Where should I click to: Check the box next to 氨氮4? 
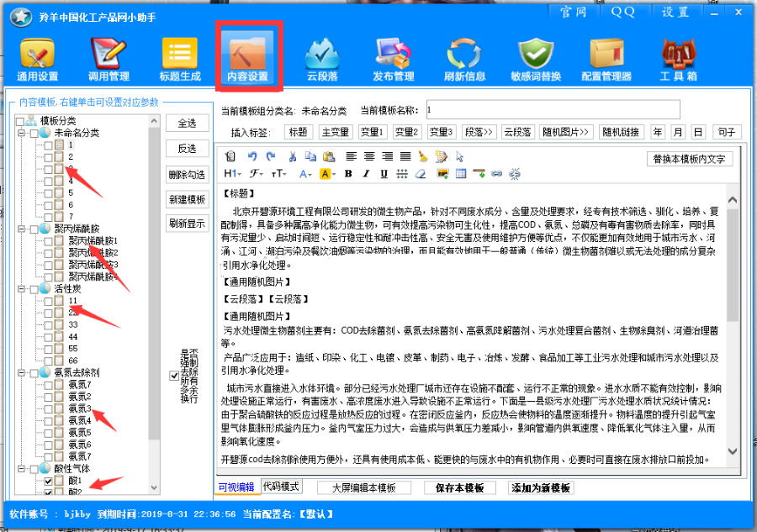point(48,420)
